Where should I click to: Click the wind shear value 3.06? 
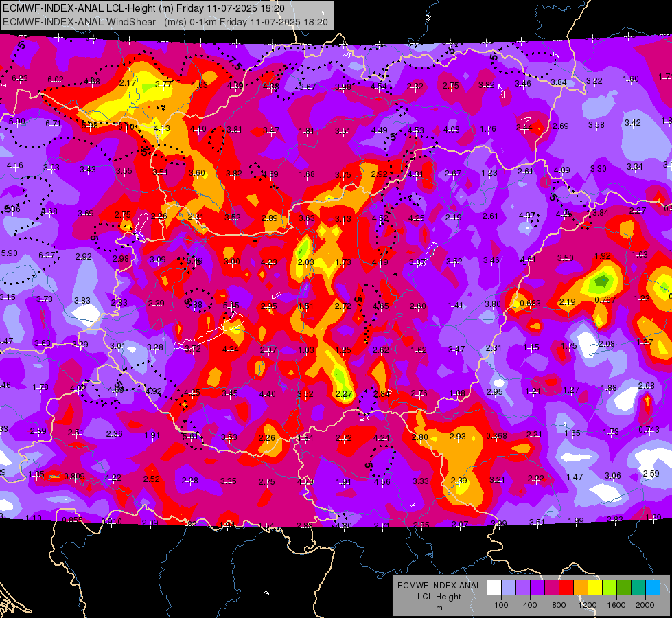coord(612,476)
